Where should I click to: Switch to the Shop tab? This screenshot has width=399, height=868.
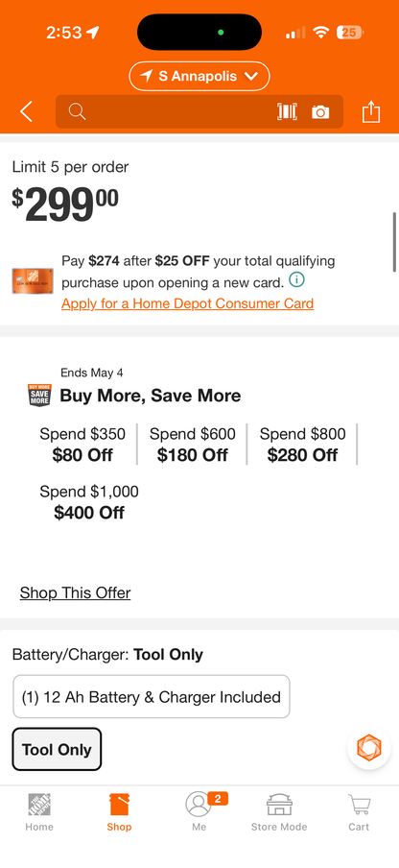(x=119, y=812)
